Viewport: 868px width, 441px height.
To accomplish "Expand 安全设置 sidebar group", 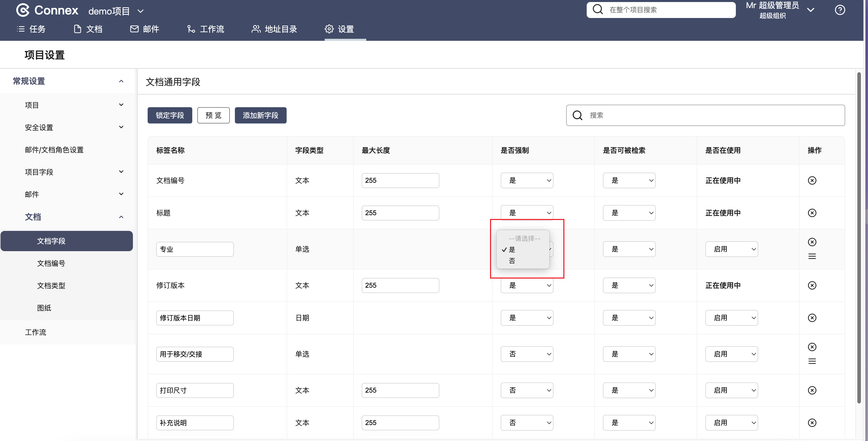I will 121,127.
